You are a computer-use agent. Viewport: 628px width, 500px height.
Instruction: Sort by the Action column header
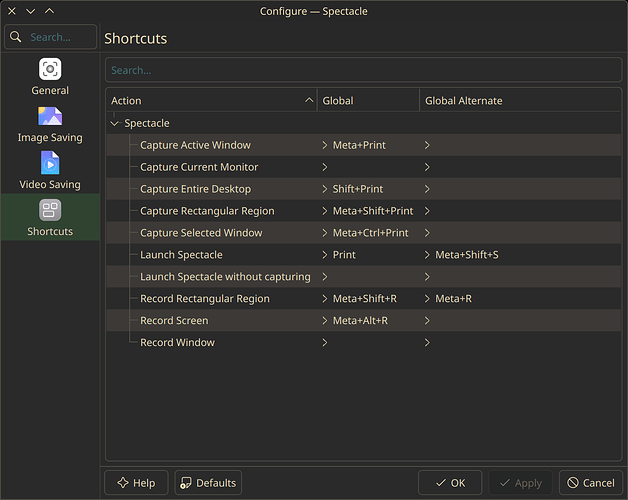coord(211,101)
